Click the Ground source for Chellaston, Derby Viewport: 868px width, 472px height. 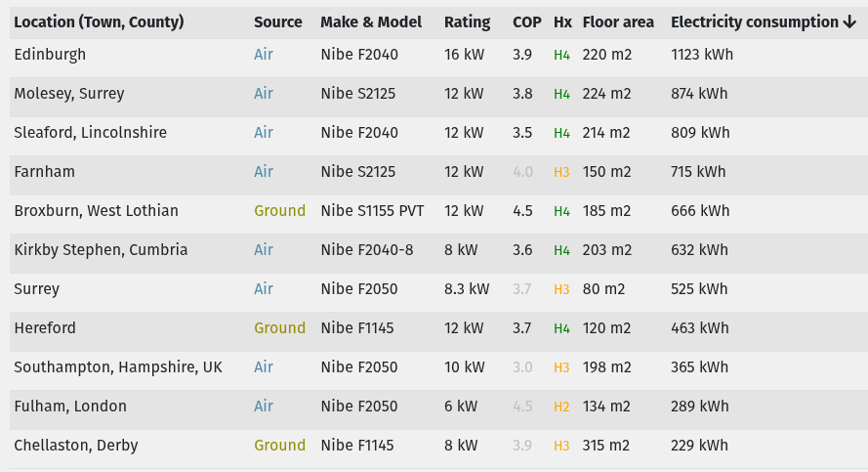[x=279, y=446]
